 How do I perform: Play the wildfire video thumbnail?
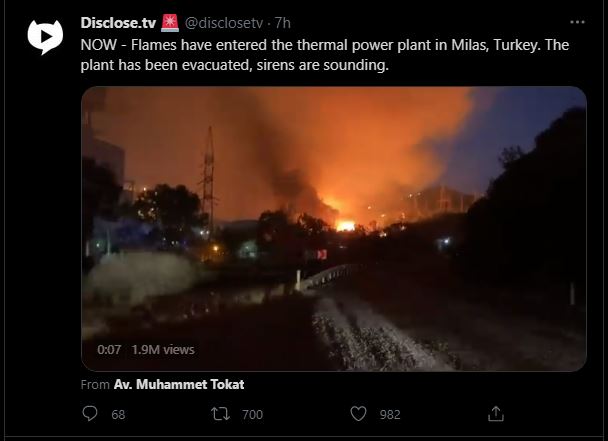point(334,229)
